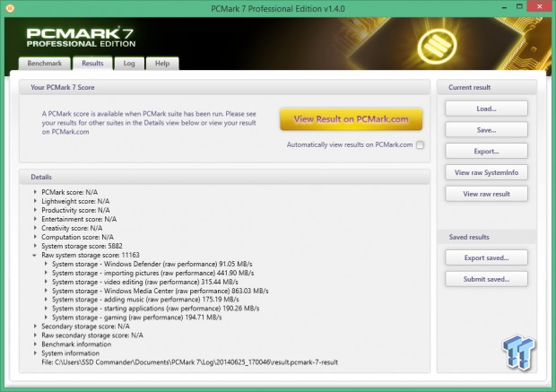556x392 pixels.
Task: Select adding music 175.19 MB/s row text
Action: point(146,300)
